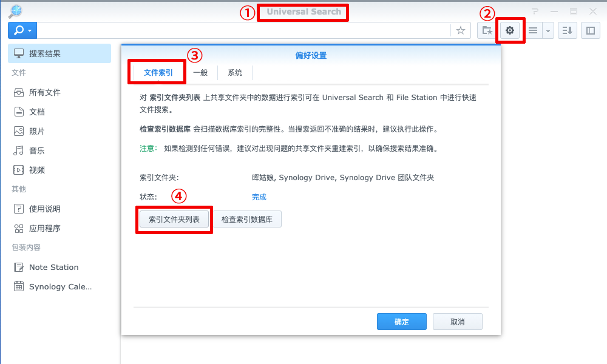The width and height of the screenshot is (607, 364).
Task: Switch to the 文件索引 tab
Action: click(x=158, y=72)
